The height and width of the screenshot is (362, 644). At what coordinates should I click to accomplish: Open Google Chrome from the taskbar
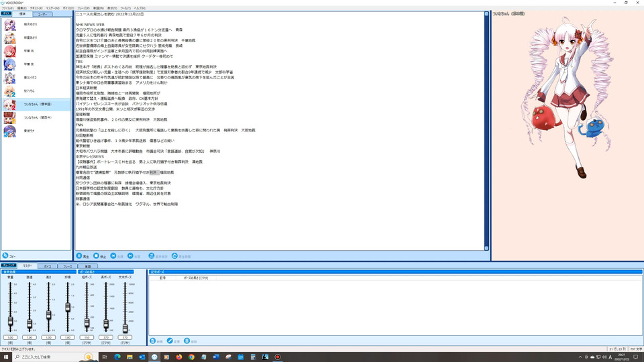(191, 357)
